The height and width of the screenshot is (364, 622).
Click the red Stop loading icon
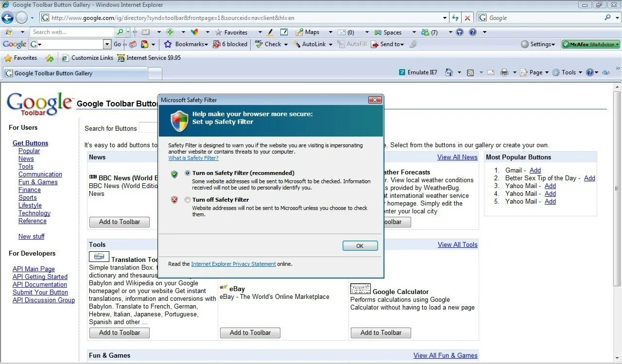tap(467, 18)
